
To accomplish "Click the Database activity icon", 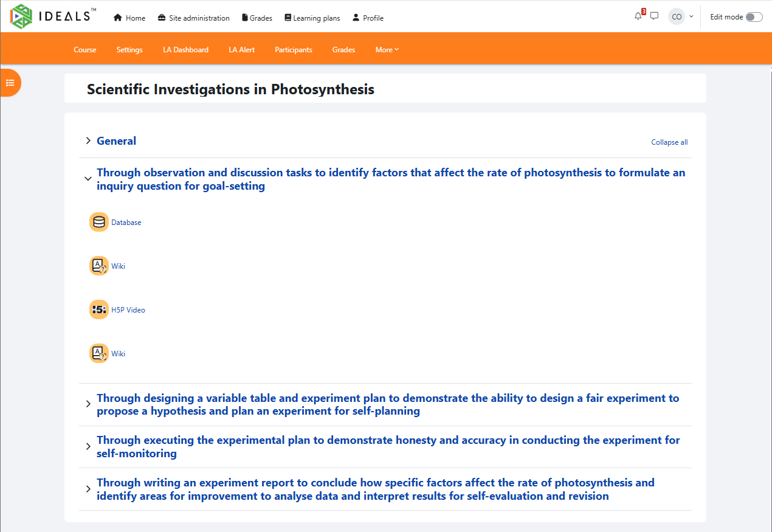I will pos(99,223).
